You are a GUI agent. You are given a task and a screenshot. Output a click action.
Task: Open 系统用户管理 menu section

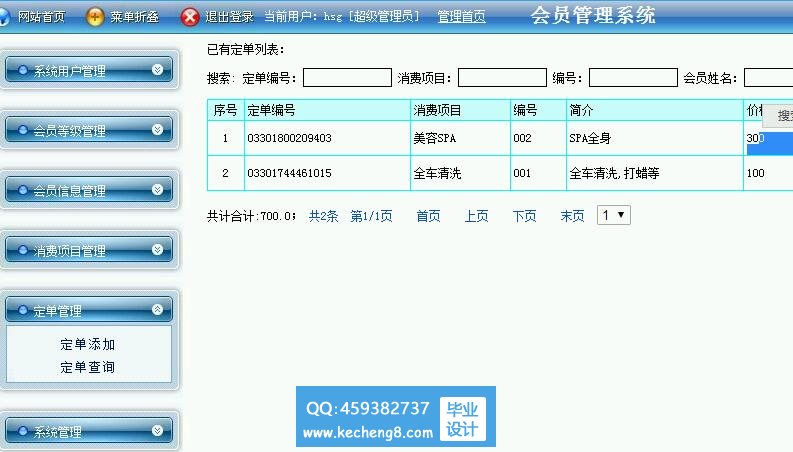tap(89, 70)
